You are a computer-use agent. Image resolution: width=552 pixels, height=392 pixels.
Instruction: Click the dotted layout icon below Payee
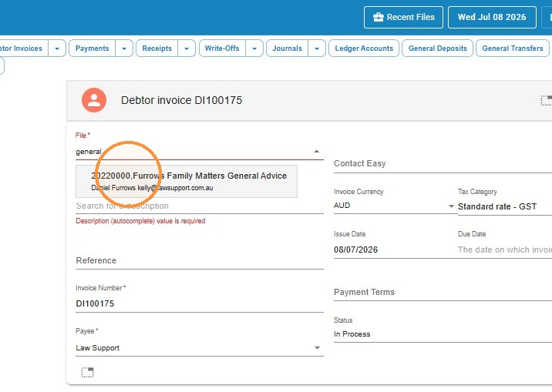[x=88, y=372]
